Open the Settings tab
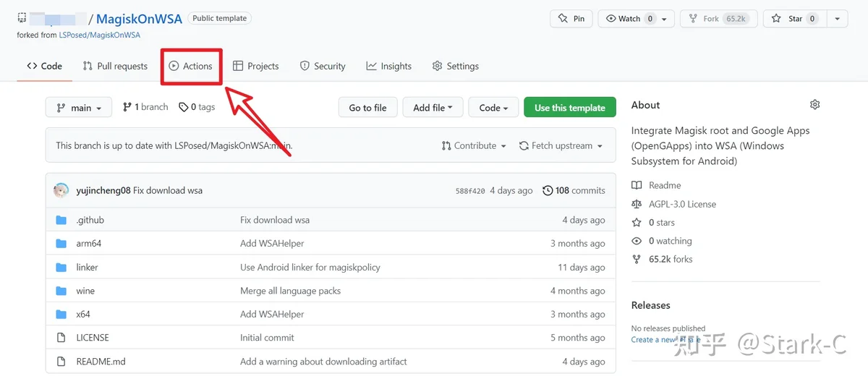 pos(456,66)
